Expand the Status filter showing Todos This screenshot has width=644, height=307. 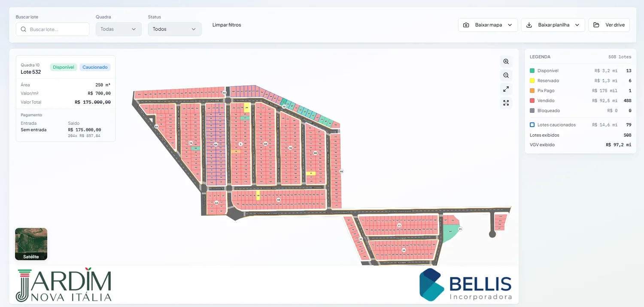pyautogui.click(x=174, y=29)
